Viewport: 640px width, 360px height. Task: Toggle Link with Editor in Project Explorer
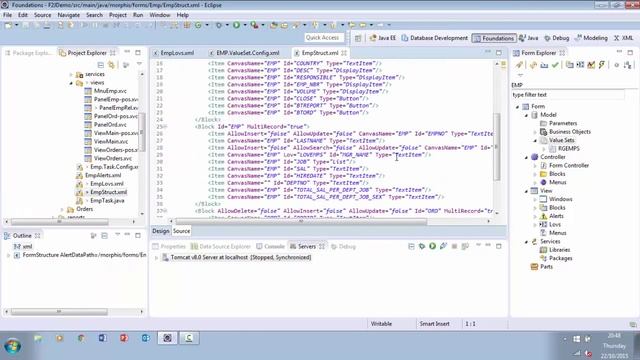pos(111,65)
